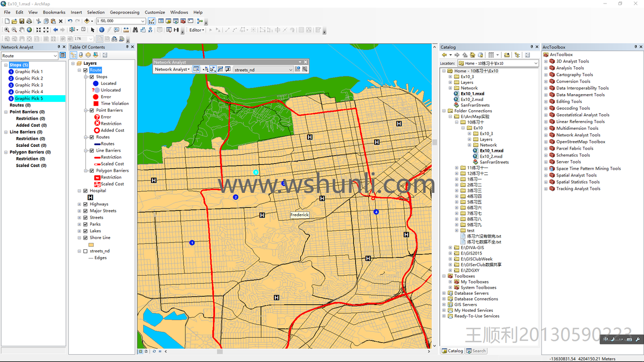
Task: Toggle the Stops sublayer checkbox
Action: [92, 77]
